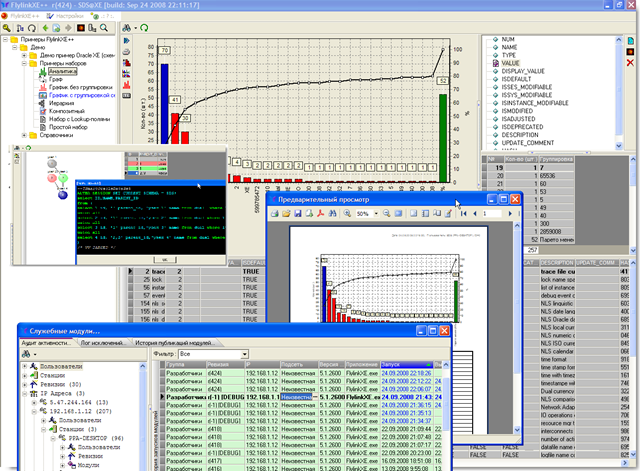Image resolution: width=640 pixels, height=471 pixels.
Task: Expand the Демо пример Oracle XE folder
Action: click(24, 55)
